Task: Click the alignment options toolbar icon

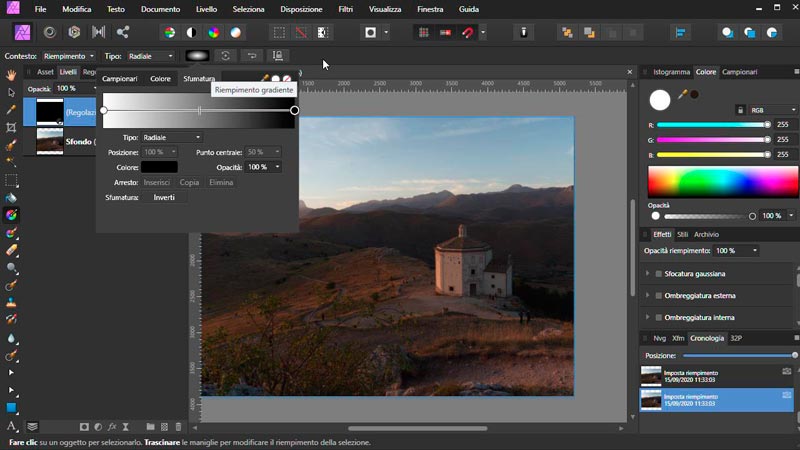Action: [680, 32]
